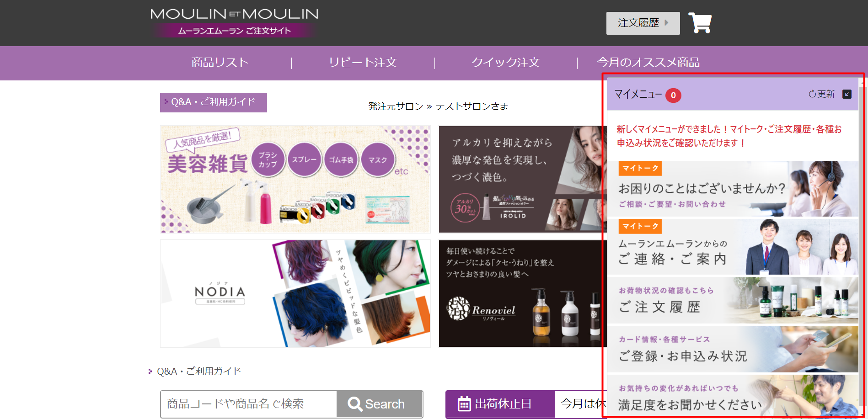Select リピート注文 in navigation bar
Image resolution: width=868 pixels, height=419 pixels.
[x=363, y=63]
